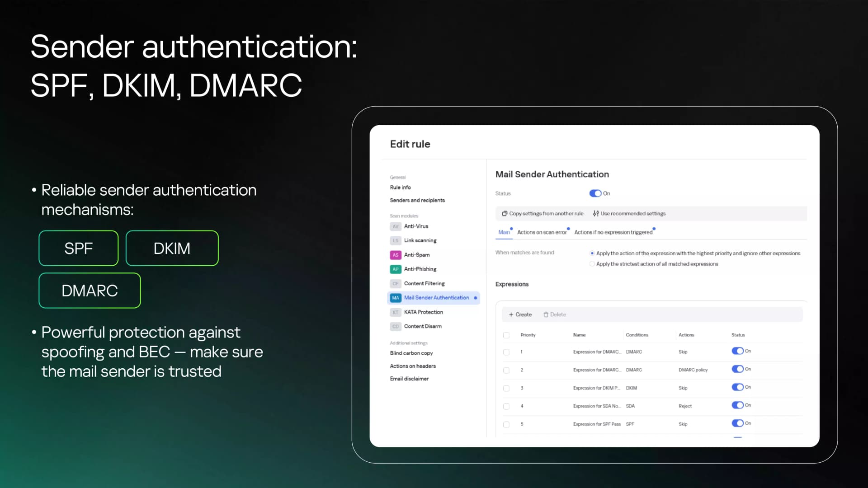Click the Anti-Phishing AP module icon
The image size is (868, 488).
[x=396, y=269]
